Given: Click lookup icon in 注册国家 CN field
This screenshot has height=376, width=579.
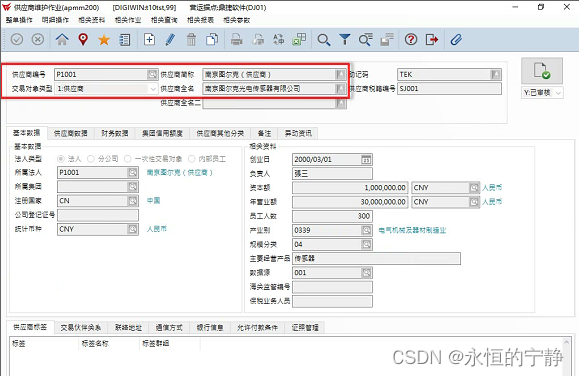Looking at the screenshot, I should coord(133,201).
